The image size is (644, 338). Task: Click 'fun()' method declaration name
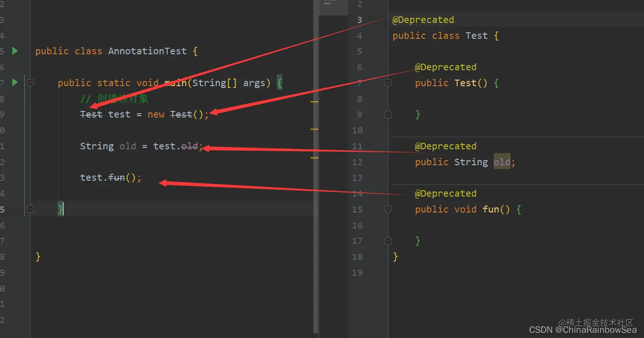pyautogui.click(x=496, y=209)
